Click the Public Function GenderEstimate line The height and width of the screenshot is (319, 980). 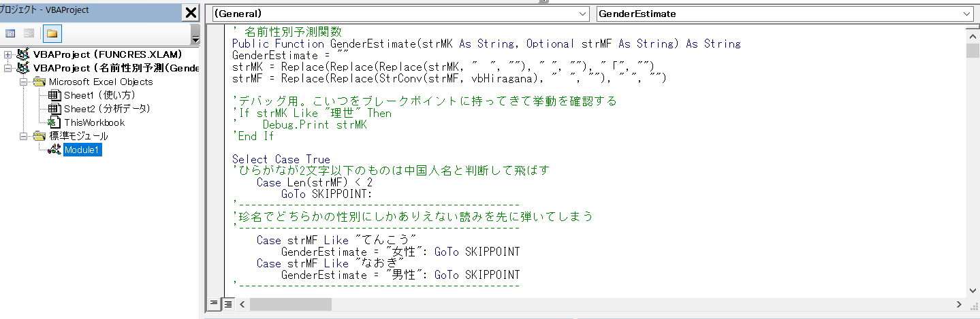click(x=486, y=44)
